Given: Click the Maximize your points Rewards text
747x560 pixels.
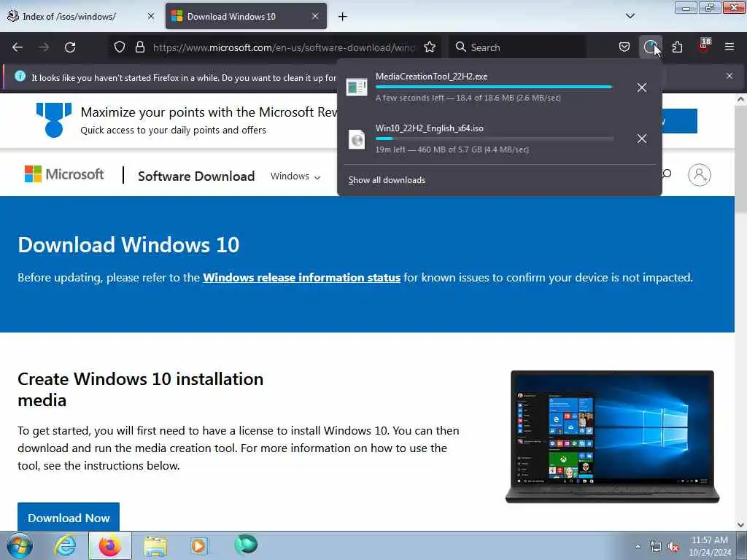Looking at the screenshot, I should pyautogui.click(x=209, y=112).
